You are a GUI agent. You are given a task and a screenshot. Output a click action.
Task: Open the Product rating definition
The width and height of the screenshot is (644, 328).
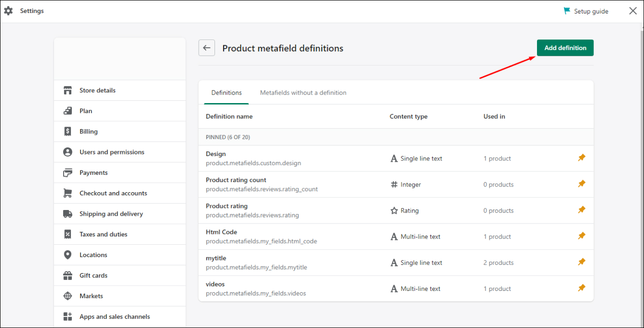point(396,210)
